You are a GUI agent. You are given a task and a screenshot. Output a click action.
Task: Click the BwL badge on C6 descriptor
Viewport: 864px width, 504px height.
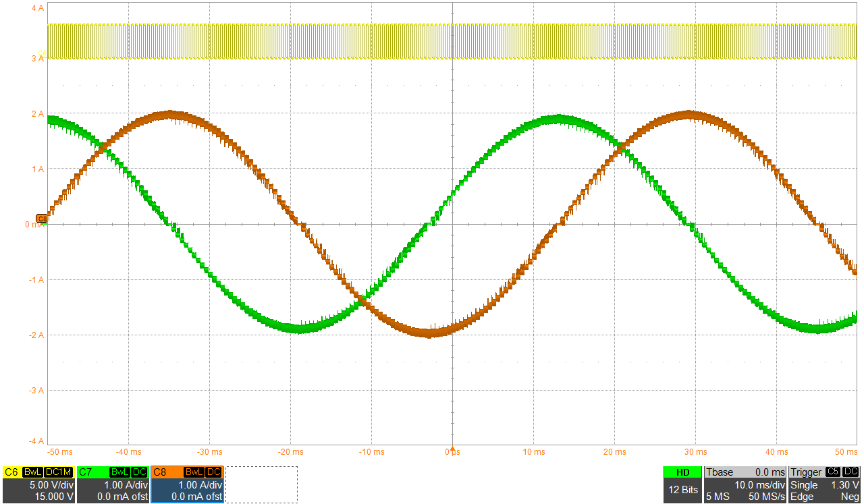[x=33, y=472]
